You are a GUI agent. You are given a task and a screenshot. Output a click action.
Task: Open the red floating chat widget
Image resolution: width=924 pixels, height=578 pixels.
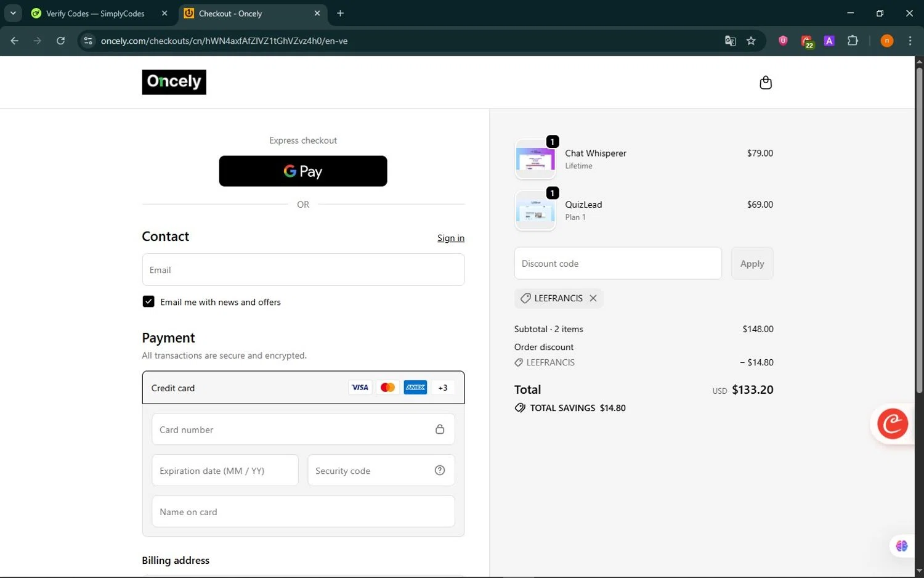[893, 424]
